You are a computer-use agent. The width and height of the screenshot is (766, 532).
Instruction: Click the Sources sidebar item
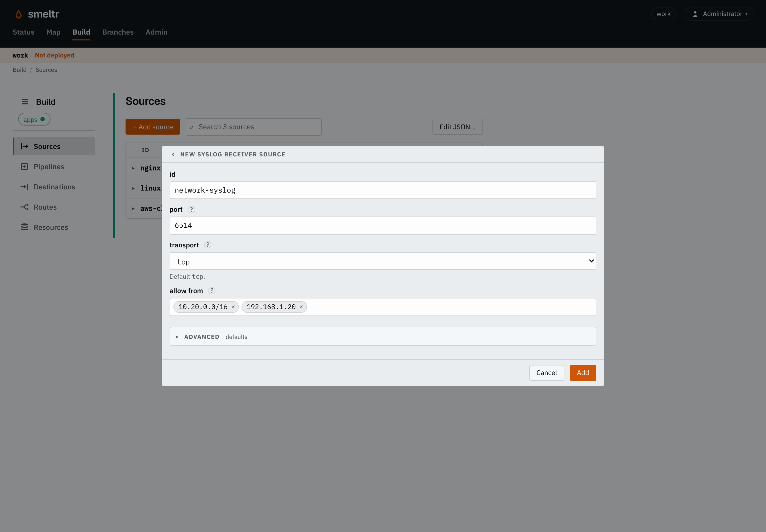[54, 146]
